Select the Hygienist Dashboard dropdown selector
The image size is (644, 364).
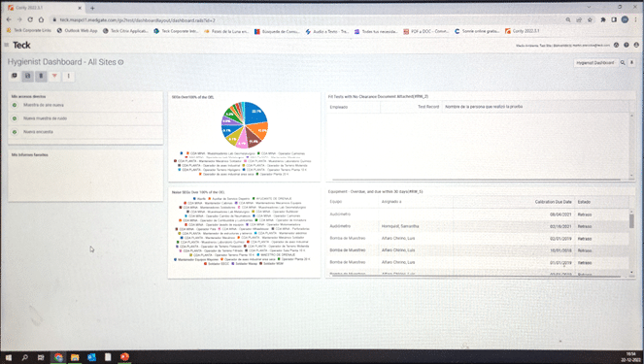coord(595,63)
